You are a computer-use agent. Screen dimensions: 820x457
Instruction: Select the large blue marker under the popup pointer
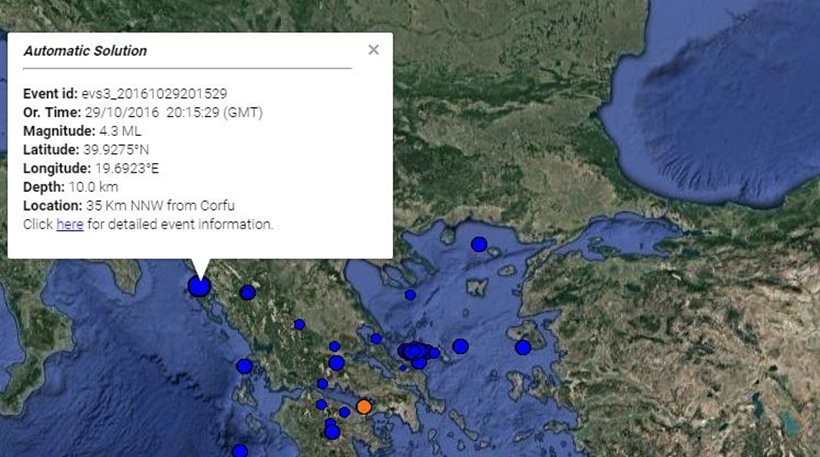199,286
